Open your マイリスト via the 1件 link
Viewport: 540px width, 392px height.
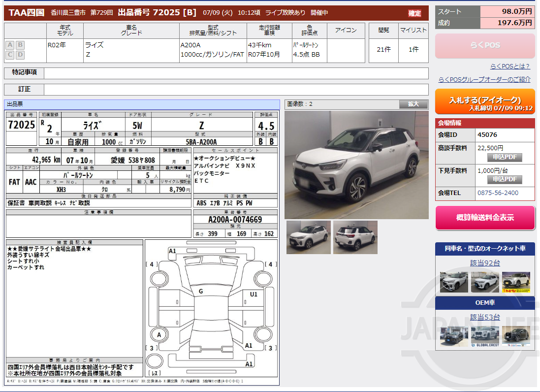(413, 49)
